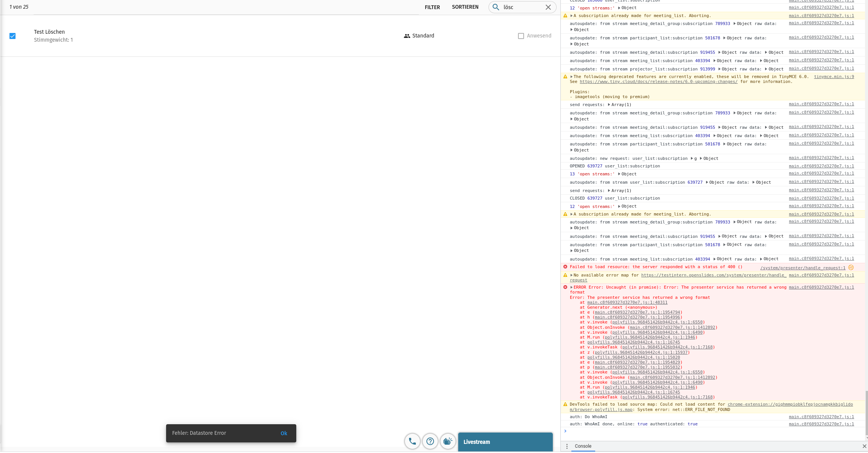868x453 pixels.
Task: Switch to the Console tab in DevTools
Action: (x=583, y=446)
